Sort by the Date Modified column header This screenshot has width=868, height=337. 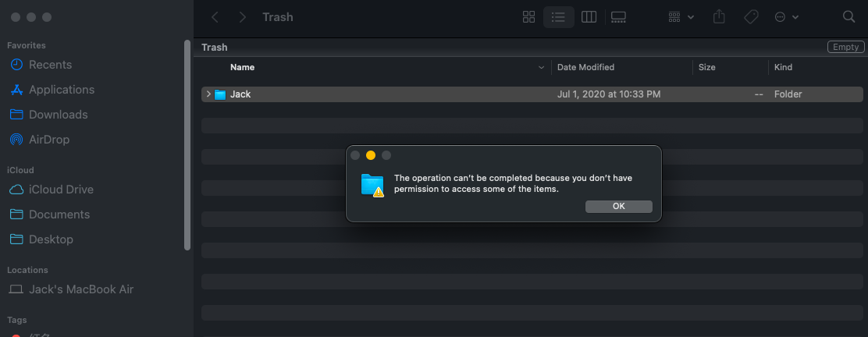pos(585,67)
